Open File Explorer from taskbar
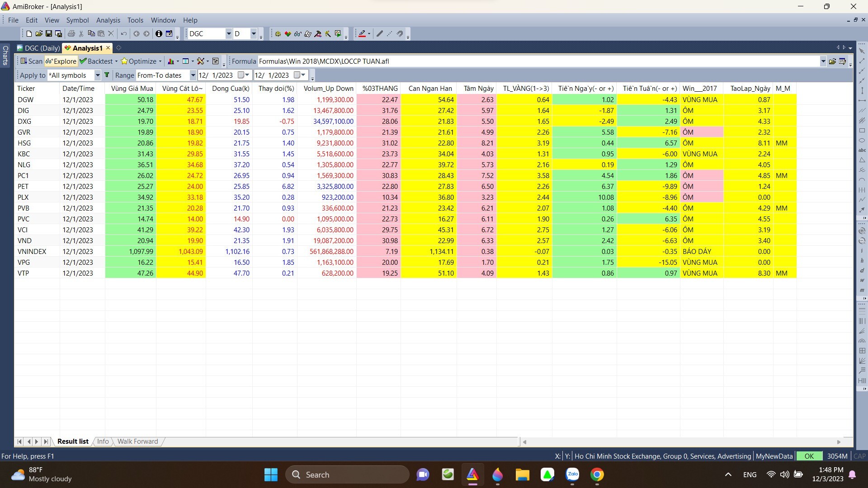 [x=522, y=475]
